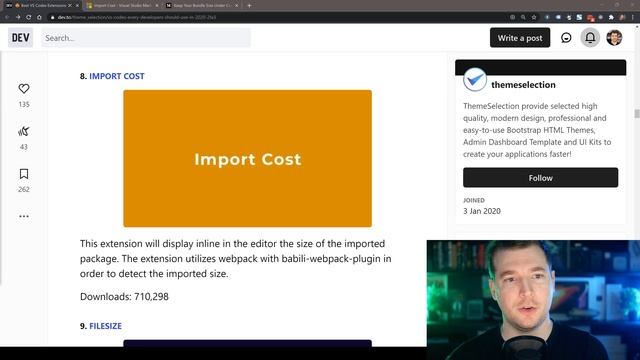
Task: Click the browser home icon
Action: tap(39, 17)
